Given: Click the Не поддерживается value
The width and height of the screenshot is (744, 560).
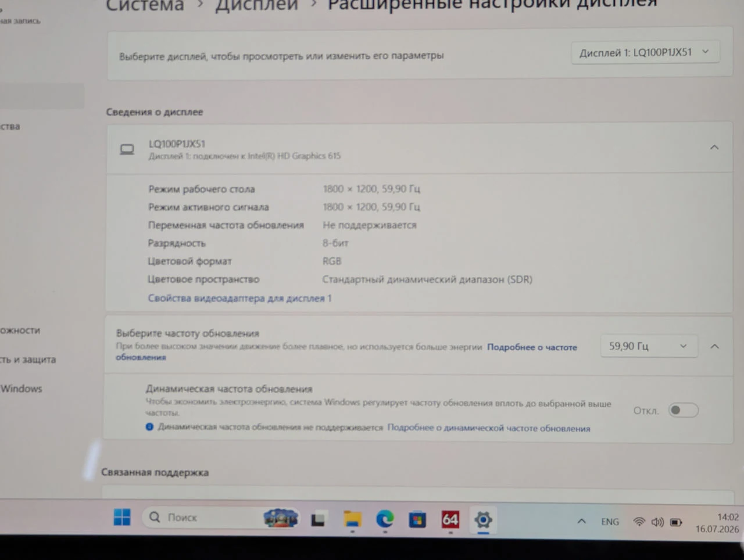Looking at the screenshot, I should (370, 225).
